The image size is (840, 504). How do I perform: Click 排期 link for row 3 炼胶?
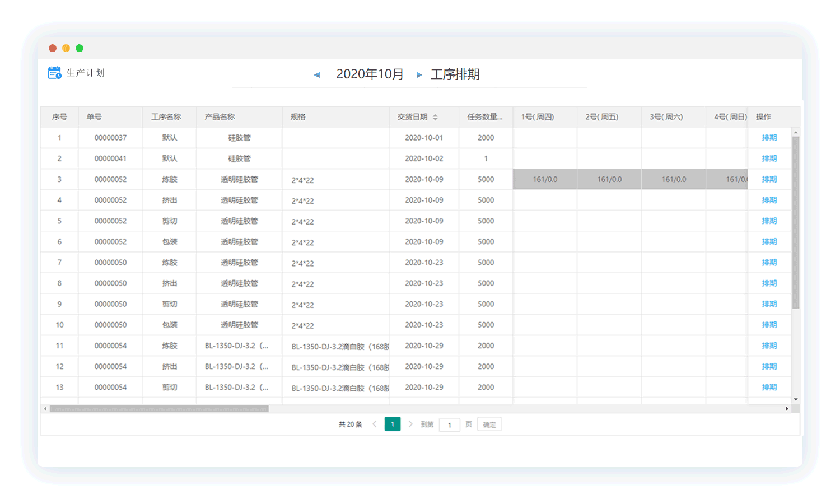pyautogui.click(x=769, y=179)
